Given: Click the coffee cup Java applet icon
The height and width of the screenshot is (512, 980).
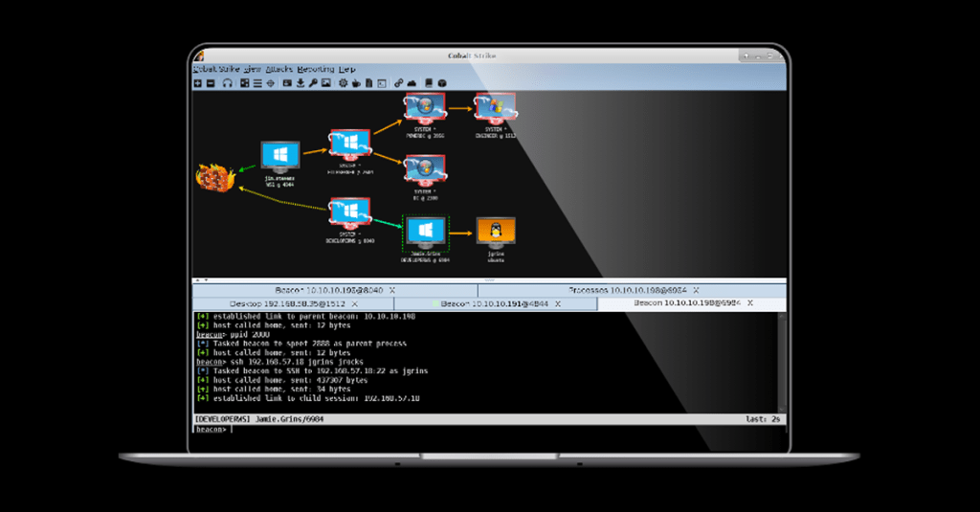Looking at the screenshot, I should 356,83.
